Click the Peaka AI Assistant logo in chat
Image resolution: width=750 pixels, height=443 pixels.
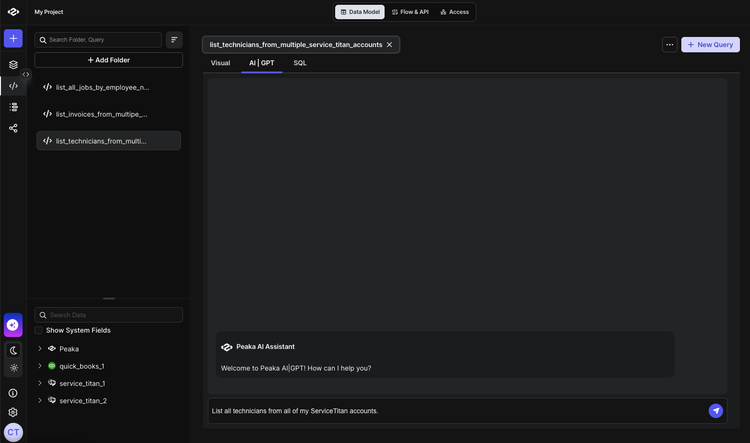227,347
